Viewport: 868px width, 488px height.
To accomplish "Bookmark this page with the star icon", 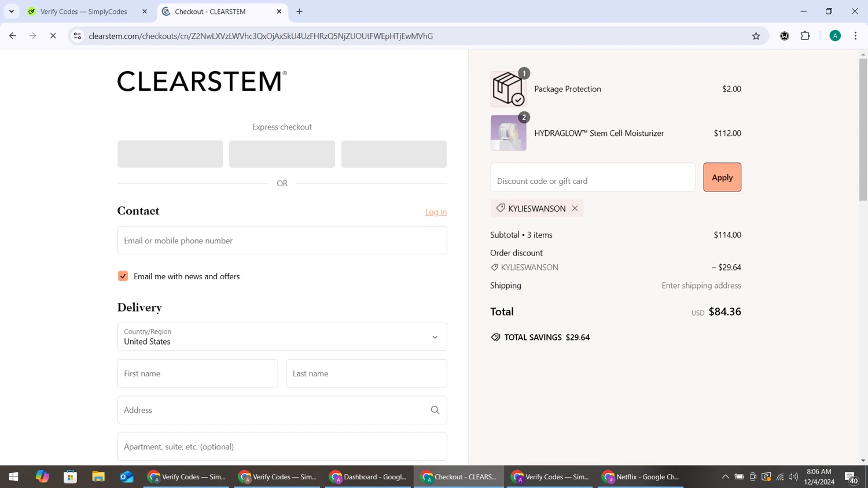I will click(756, 36).
